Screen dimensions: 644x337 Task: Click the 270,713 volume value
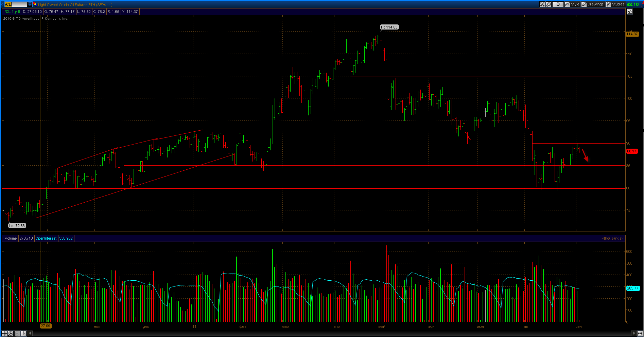(x=26, y=238)
